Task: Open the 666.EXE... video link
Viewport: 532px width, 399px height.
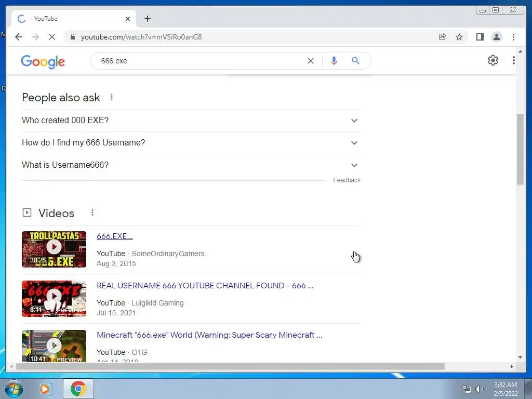Action: [115, 236]
